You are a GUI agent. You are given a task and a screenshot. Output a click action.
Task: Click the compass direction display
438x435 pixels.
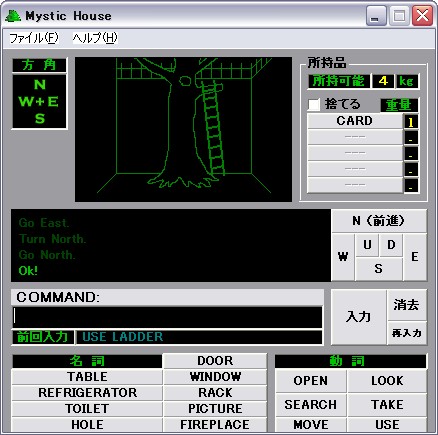point(40,101)
